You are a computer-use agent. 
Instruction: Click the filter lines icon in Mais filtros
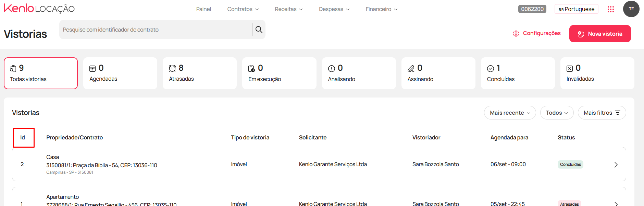tap(618, 113)
